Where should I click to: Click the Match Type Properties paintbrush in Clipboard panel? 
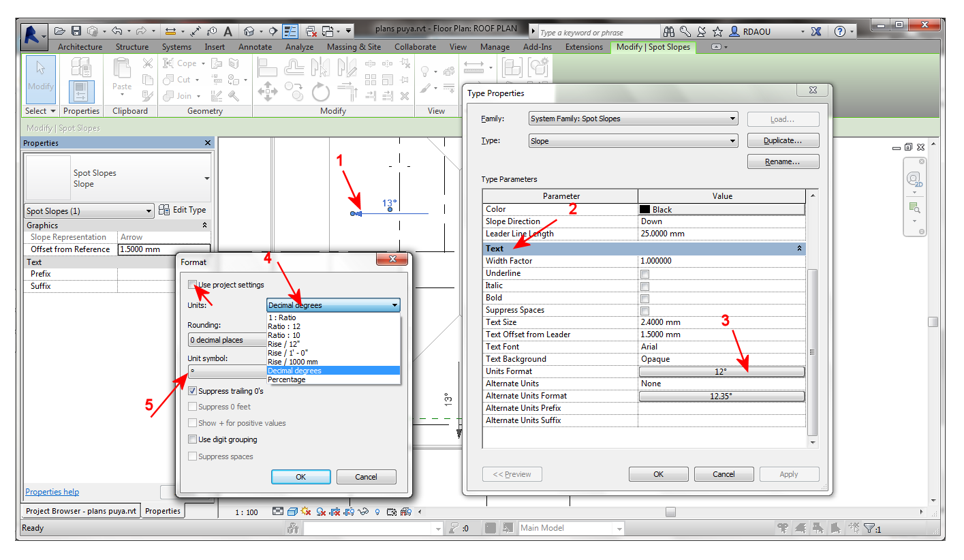point(148,96)
